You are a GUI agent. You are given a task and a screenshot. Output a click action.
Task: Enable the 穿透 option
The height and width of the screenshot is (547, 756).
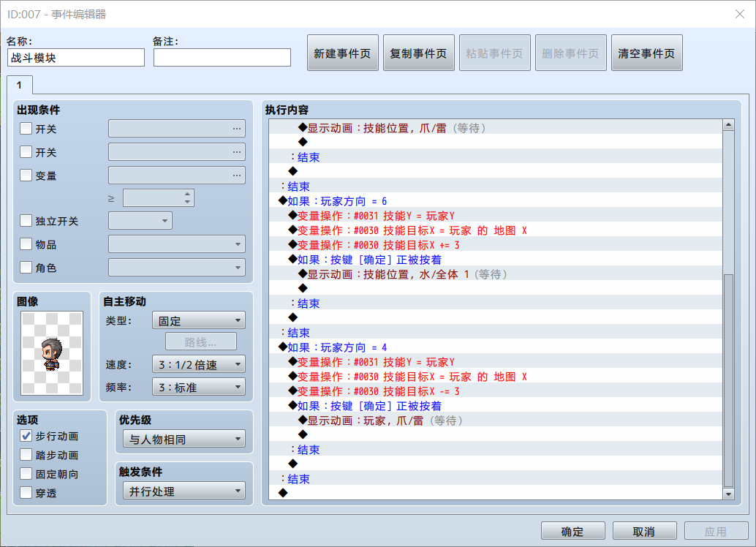point(26,493)
